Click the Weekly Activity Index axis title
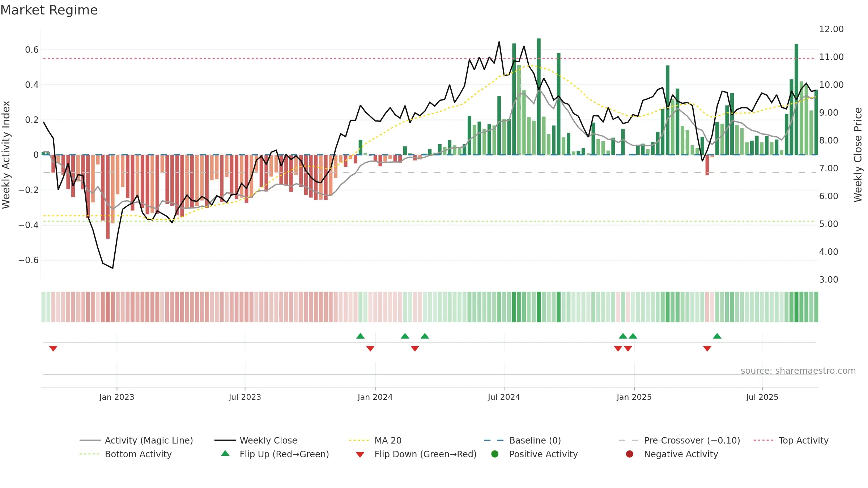This screenshot has height=488, width=868. click(6, 155)
